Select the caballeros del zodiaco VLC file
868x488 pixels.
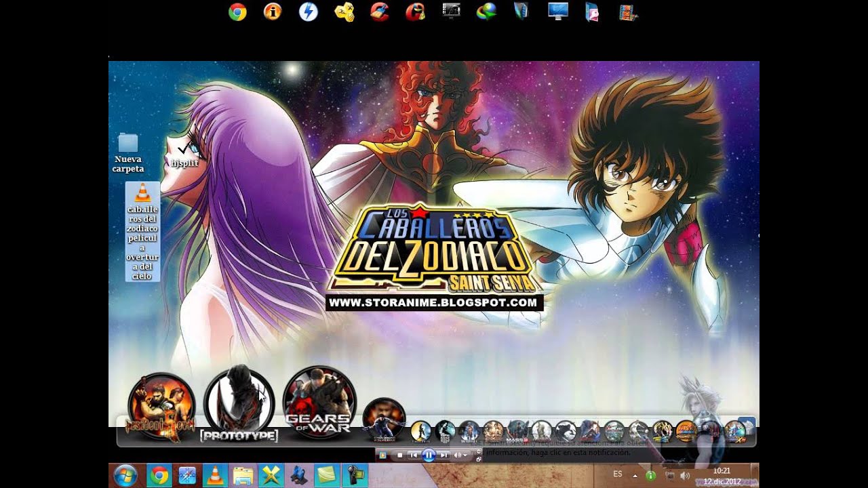point(142,232)
